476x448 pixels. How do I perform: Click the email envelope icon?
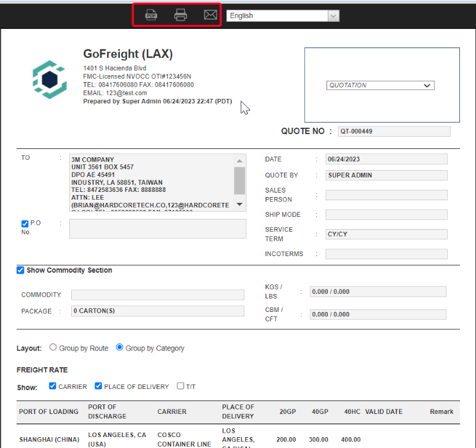tap(210, 15)
